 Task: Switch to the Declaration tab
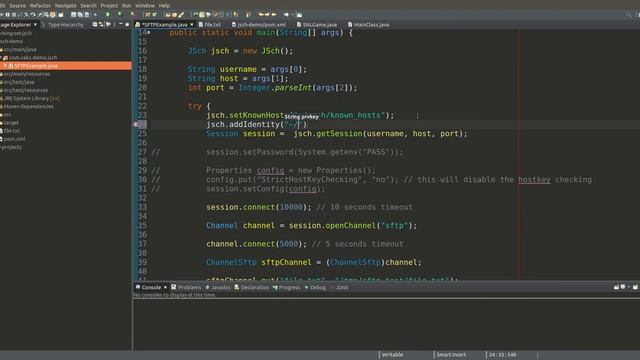coord(251,287)
